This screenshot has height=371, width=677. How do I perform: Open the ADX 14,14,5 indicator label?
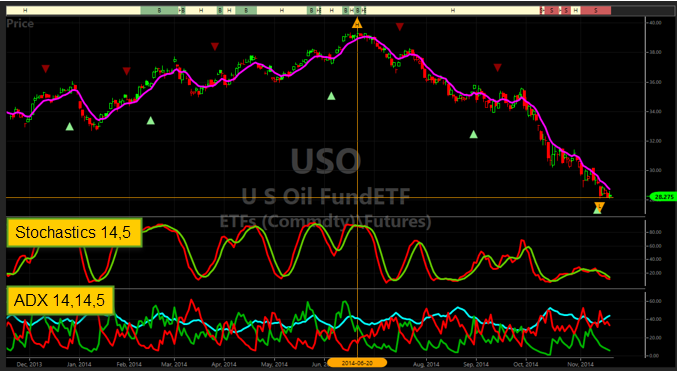pyautogui.click(x=60, y=300)
